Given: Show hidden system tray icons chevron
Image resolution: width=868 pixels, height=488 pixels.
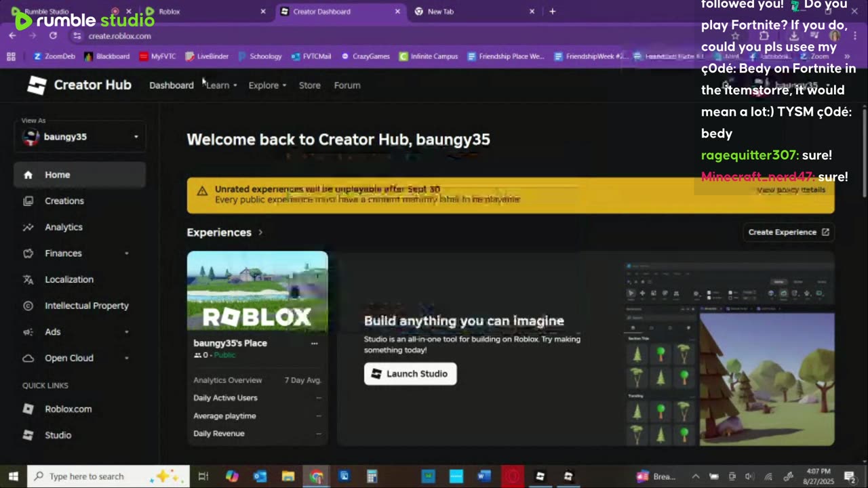Looking at the screenshot, I should pyautogui.click(x=696, y=476).
